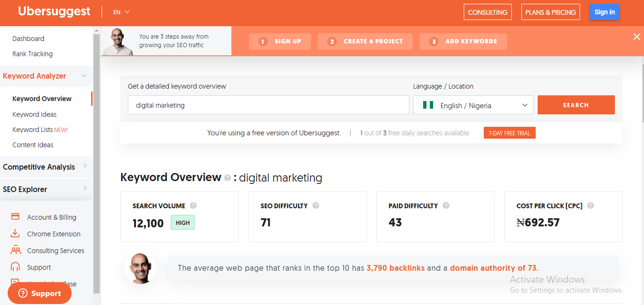This screenshot has height=305, width=644.
Task: Click the 7-DAY FREE TRIAL button
Action: pyautogui.click(x=509, y=133)
